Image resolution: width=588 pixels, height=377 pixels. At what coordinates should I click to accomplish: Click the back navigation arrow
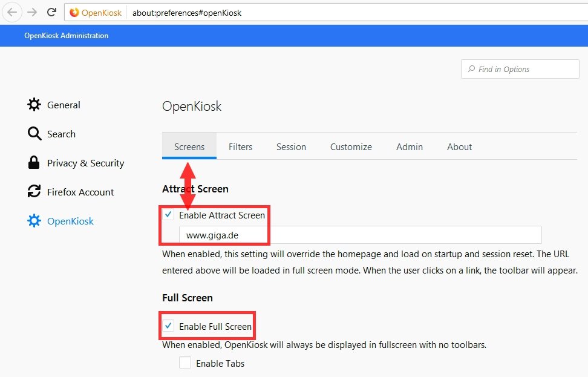(12, 11)
